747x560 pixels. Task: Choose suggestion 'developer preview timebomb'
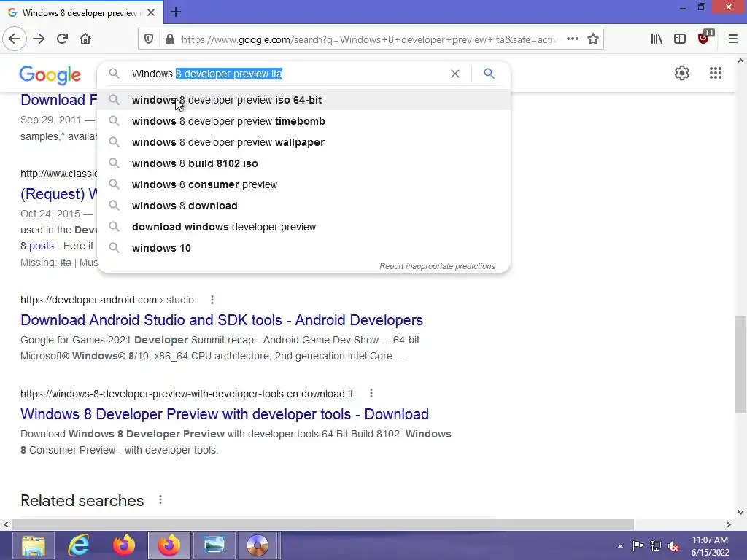[303, 121]
